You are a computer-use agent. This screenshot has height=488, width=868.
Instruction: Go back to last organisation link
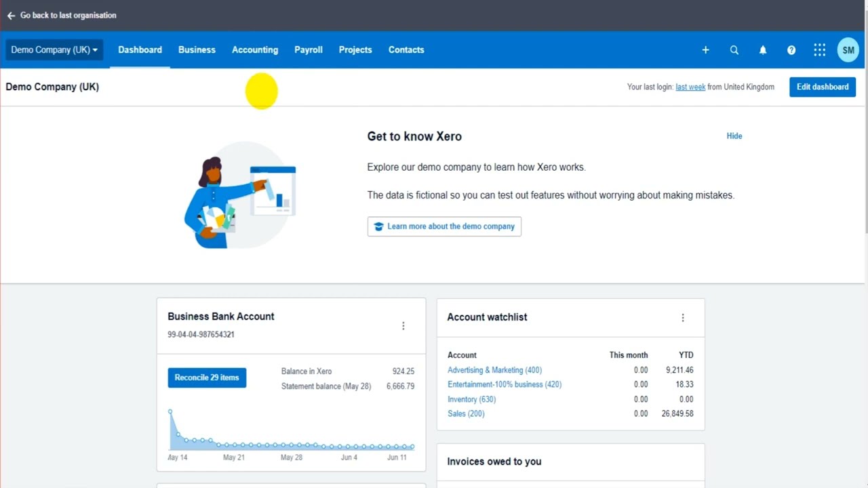pyautogui.click(x=68, y=16)
